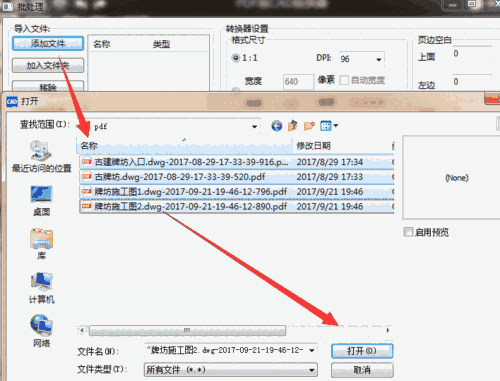Click PDF icon of 牌坊施工图2.dwg file

(x=86, y=206)
